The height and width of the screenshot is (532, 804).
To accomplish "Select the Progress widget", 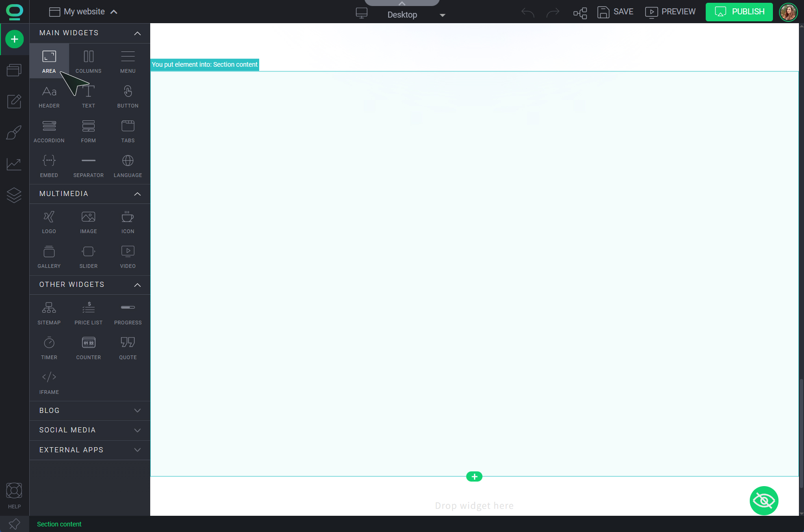I will pos(128,313).
